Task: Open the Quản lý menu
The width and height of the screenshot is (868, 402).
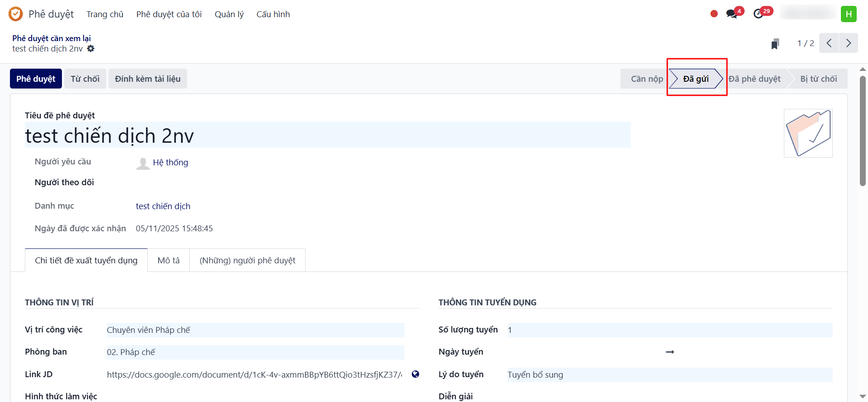Action: pos(229,14)
